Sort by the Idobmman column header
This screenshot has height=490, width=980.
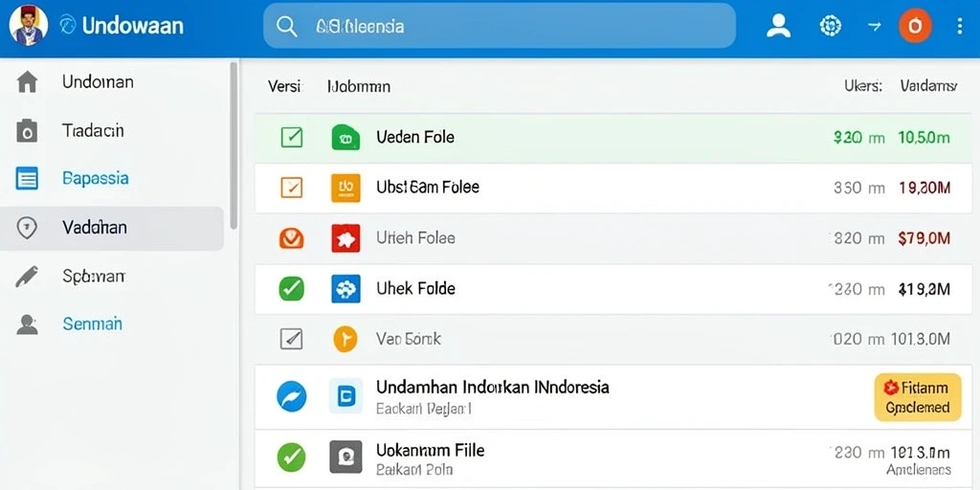pos(359,86)
